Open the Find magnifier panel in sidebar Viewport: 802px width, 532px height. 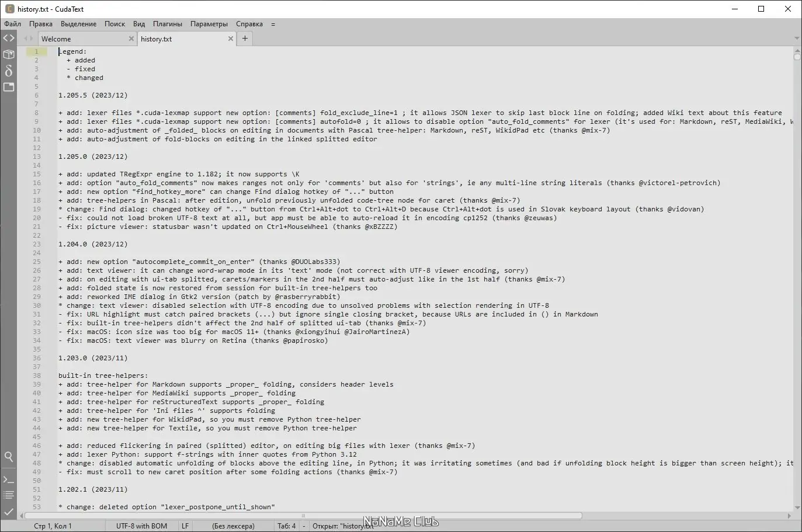point(9,457)
